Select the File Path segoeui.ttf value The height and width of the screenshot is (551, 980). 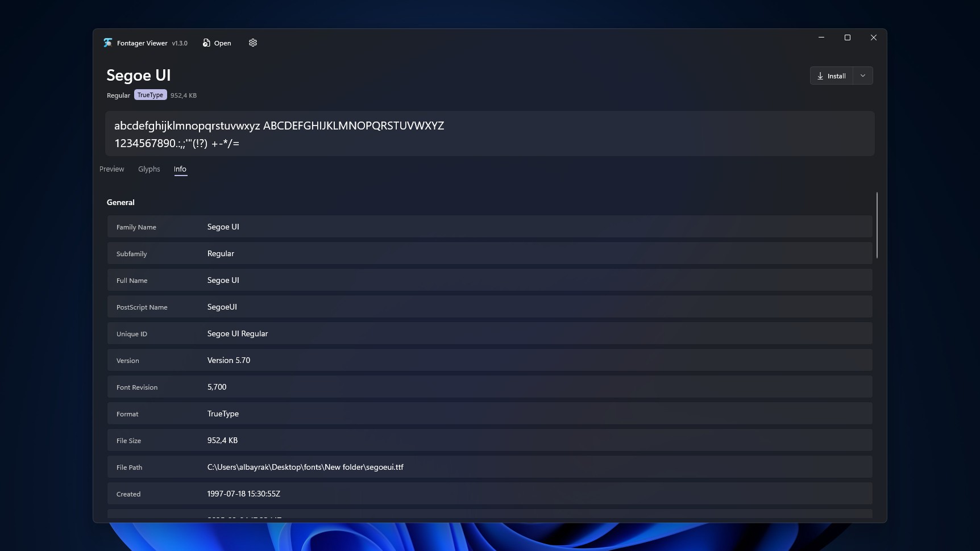[305, 467]
